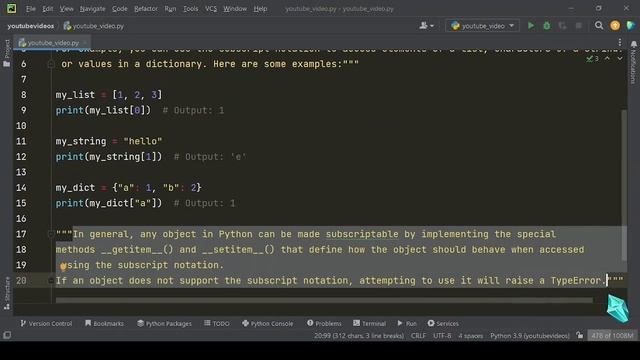Open the orange IDE updates icon

coord(615,26)
